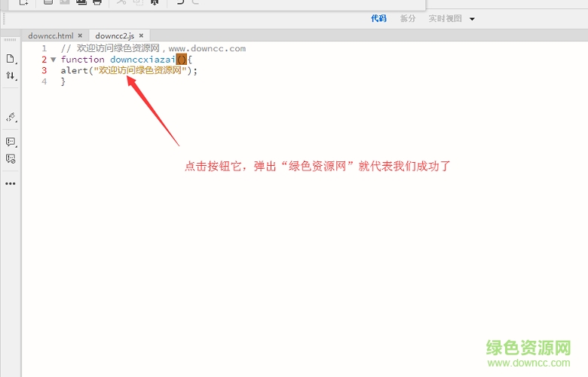588x377 pixels.
Task: Select the downcc2.js tab
Action: click(x=115, y=35)
